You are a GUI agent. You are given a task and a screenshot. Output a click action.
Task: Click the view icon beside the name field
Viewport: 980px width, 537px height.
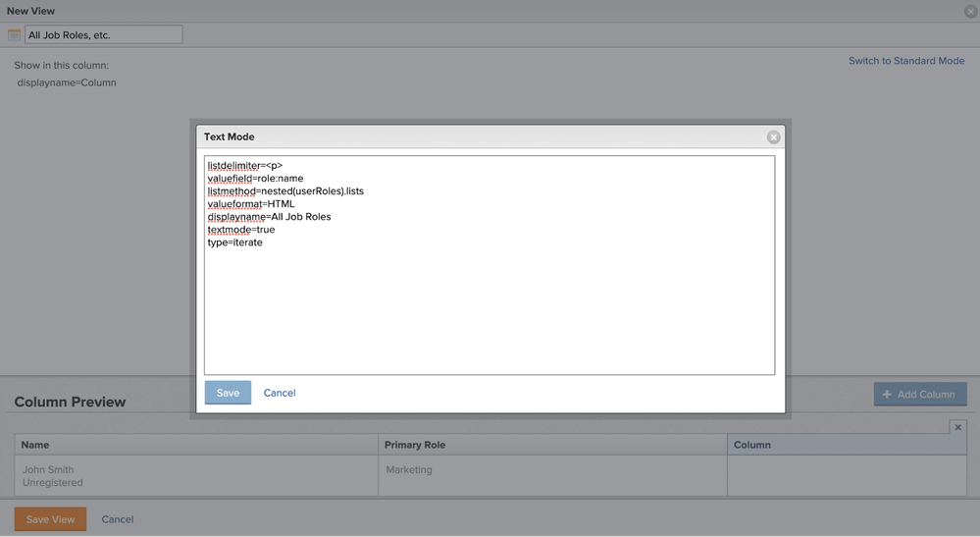[14, 35]
